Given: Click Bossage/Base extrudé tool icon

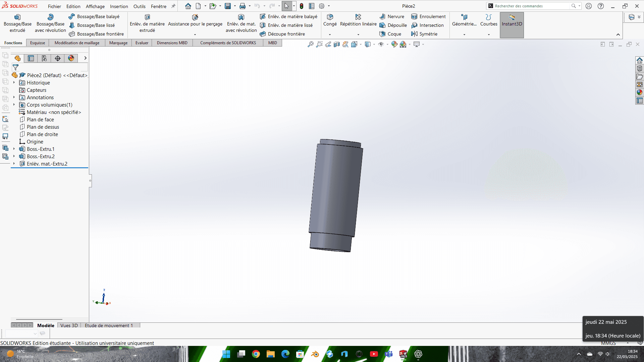Looking at the screenshot, I should pyautogui.click(x=17, y=17).
